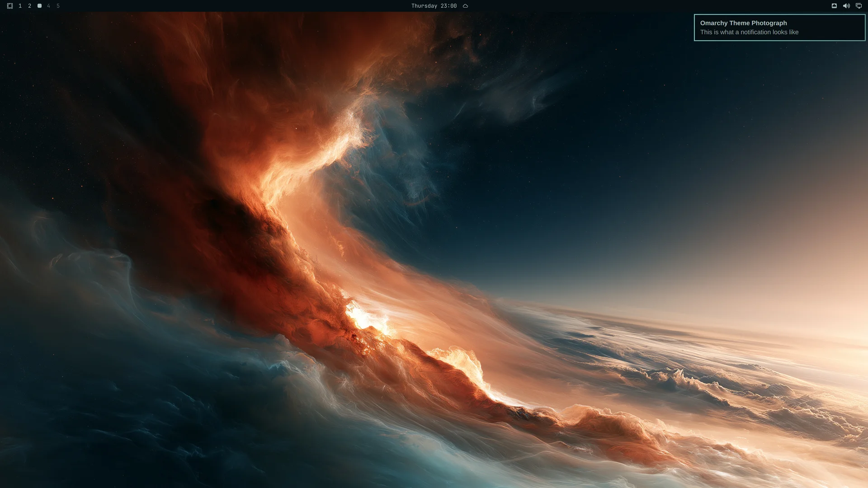Switch to dimmed workspace 5
This screenshot has height=488, width=868.
click(58, 6)
